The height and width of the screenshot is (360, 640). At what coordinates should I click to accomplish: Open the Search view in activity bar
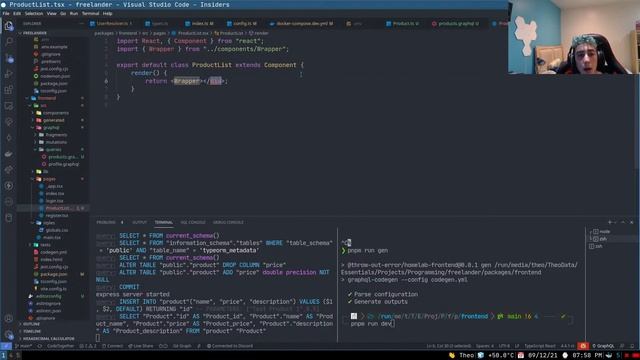[x=9, y=42]
